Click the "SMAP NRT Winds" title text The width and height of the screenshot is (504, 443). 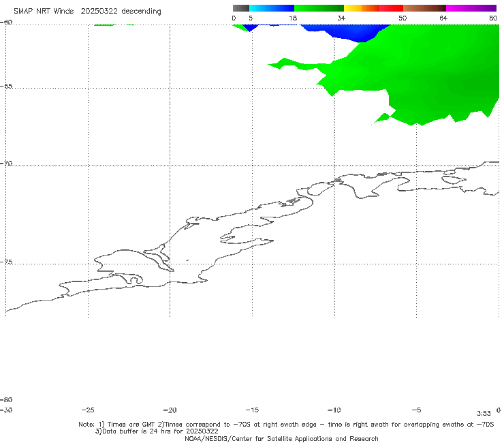pyautogui.click(x=44, y=11)
